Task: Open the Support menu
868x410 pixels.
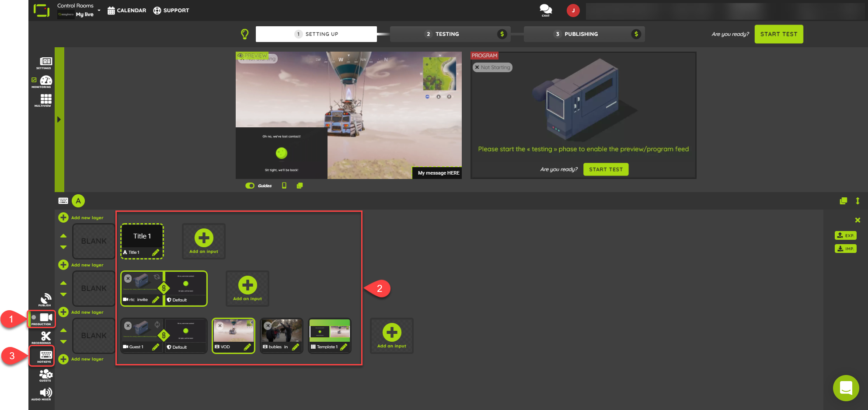Action: click(x=171, y=11)
